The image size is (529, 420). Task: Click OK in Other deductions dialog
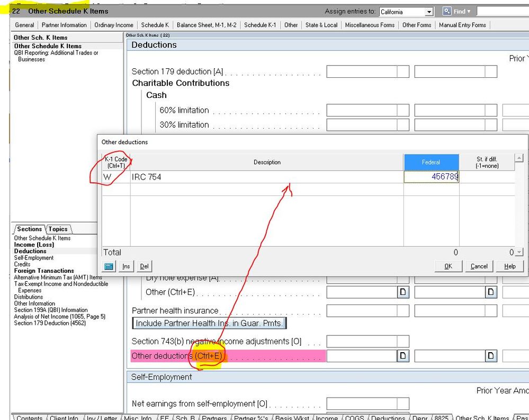[448, 266]
